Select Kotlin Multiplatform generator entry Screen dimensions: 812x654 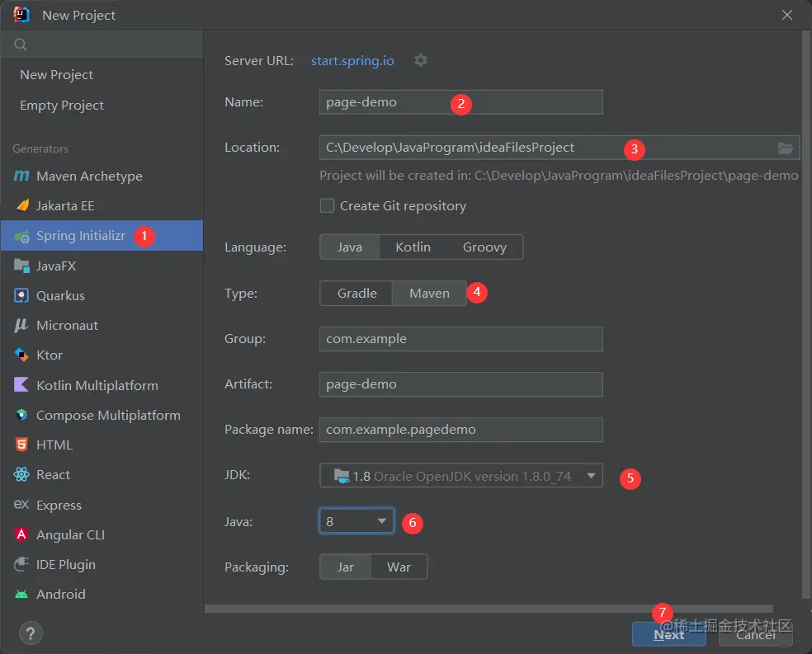coord(101,385)
